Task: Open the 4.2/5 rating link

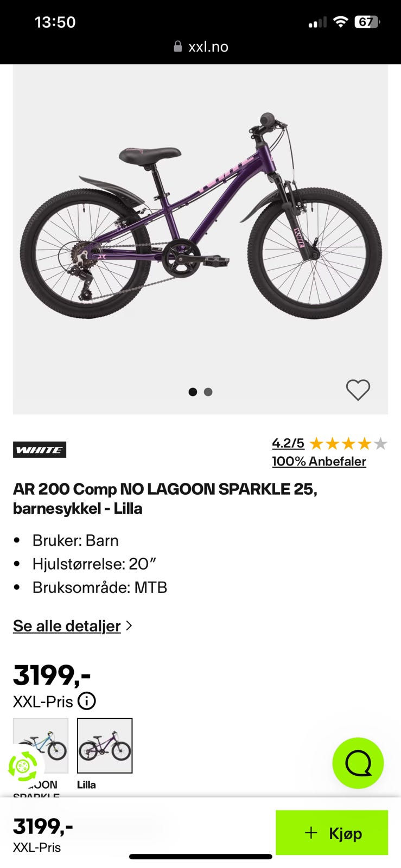Action: [288, 443]
